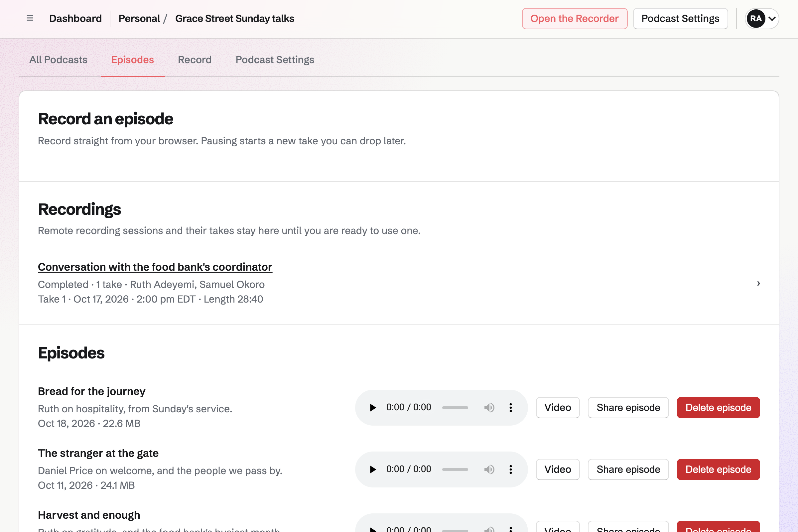Mute the Bread for the journey audio

click(x=489, y=408)
